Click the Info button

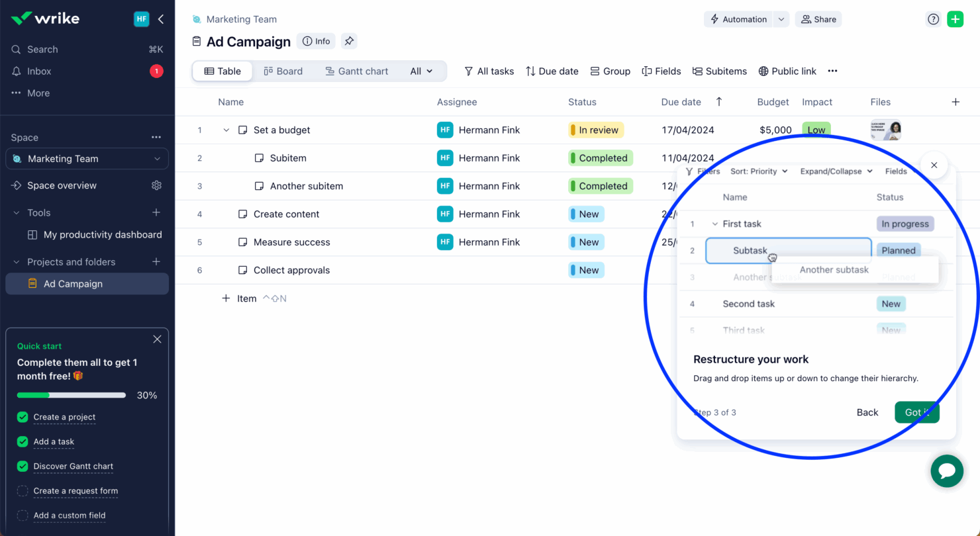(x=316, y=41)
